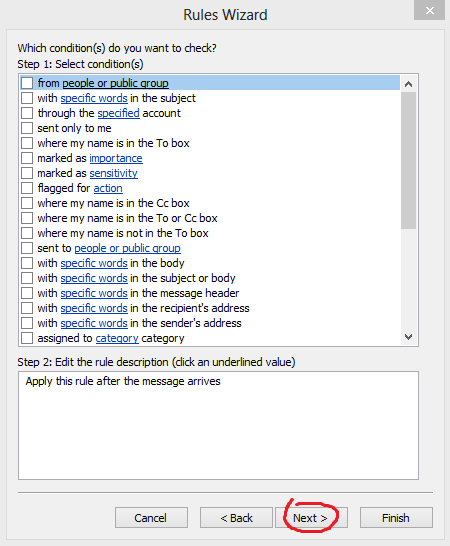Check 'marked as importance' condition box
450x546 pixels.
point(27,158)
